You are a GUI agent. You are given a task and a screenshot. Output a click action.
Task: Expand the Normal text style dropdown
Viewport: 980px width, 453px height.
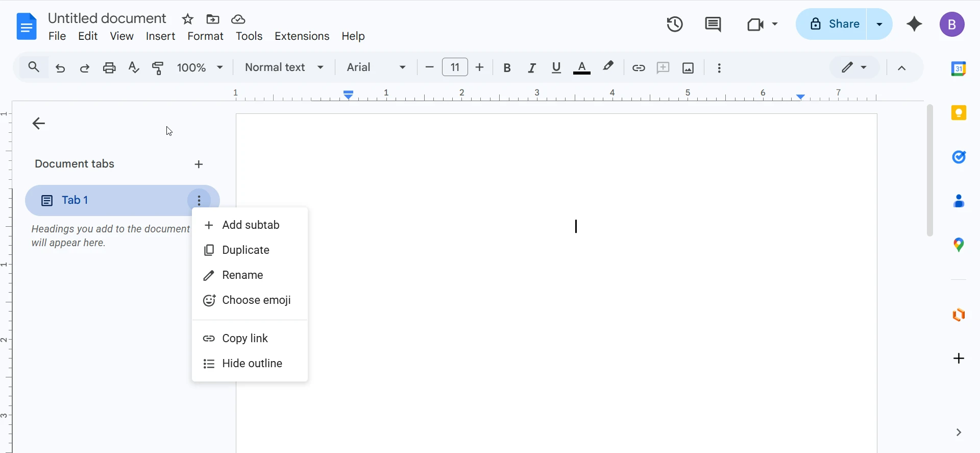(x=284, y=67)
